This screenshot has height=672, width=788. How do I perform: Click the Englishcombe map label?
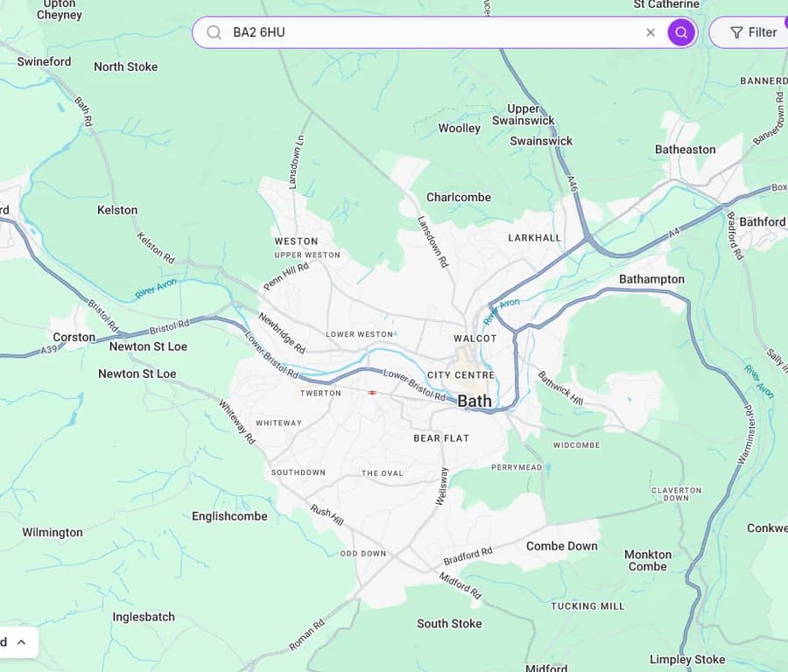pyautogui.click(x=229, y=516)
